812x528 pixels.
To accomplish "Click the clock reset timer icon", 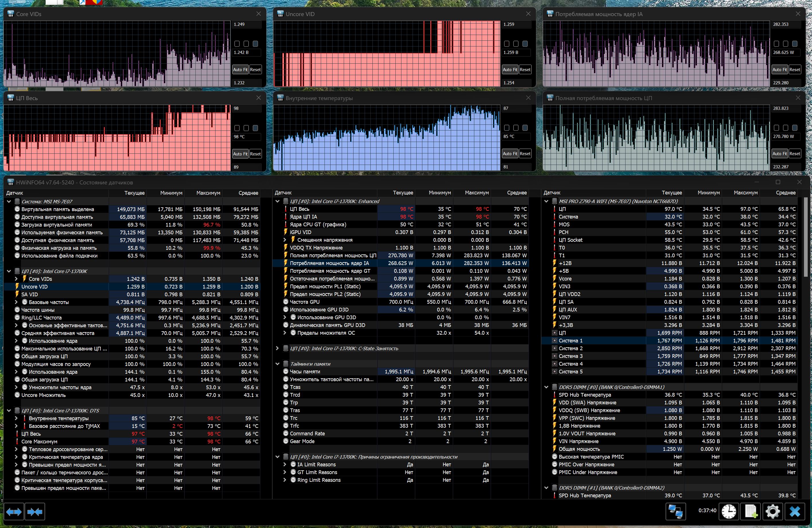I will tap(729, 511).
